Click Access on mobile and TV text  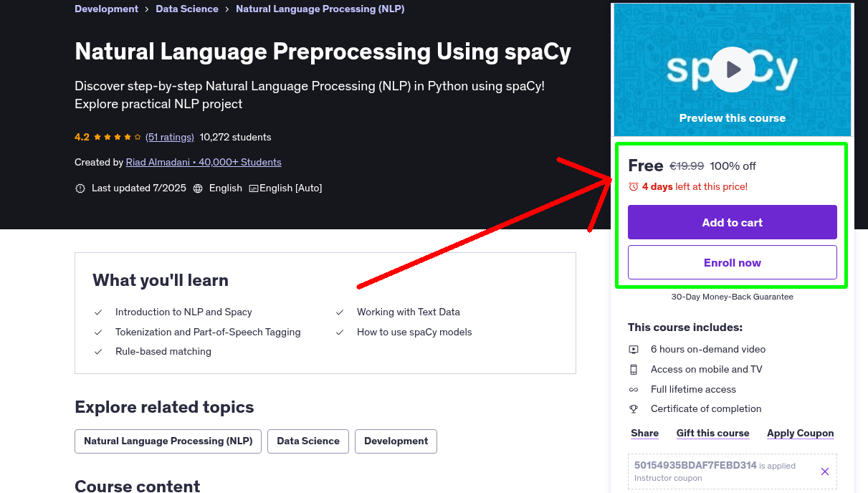[x=707, y=370]
